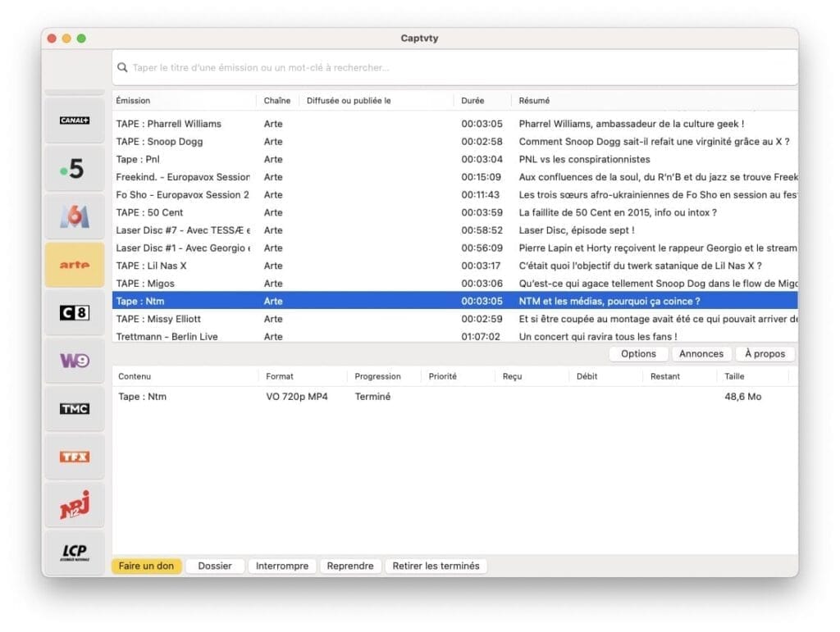840x632 pixels.
Task: Click the TFX channel logo
Action: [75, 457]
